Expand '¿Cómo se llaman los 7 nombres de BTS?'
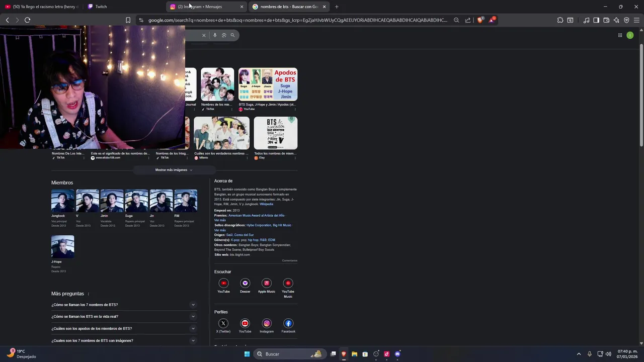Screen dimensions: 644x362 coord(124,305)
